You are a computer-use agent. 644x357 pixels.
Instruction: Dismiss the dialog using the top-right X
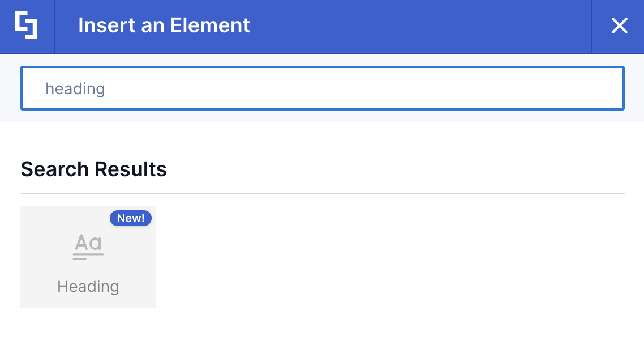coord(619,25)
